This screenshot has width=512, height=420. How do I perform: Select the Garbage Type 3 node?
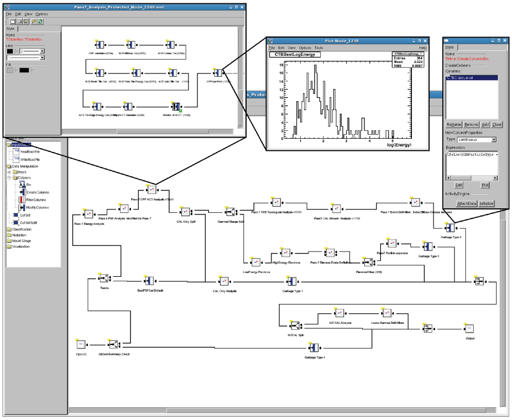tap(427, 246)
